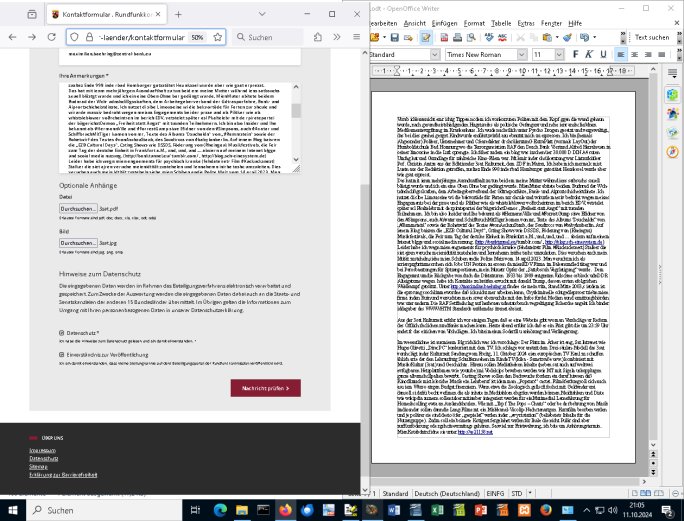This screenshot has width=684, height=521.
Task: Align text left in Writer
Action: pos(620,54)
